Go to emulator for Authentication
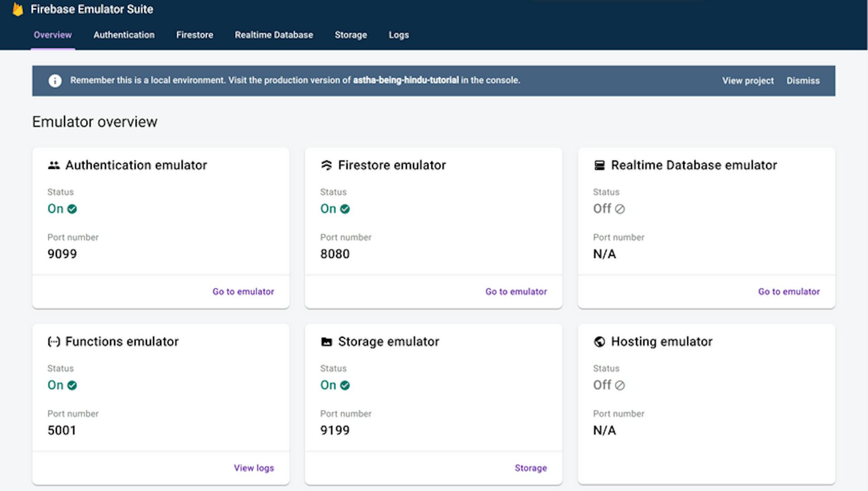The image size is (868, 491). point(243,292)
